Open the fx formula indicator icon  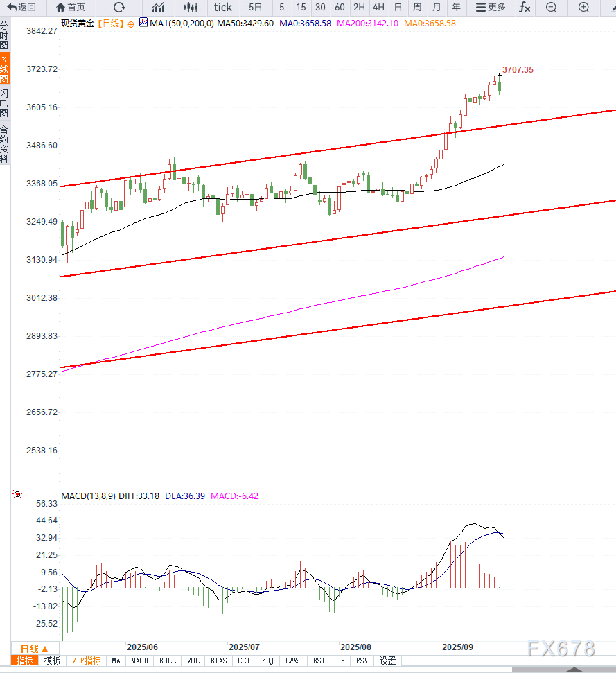525,8
